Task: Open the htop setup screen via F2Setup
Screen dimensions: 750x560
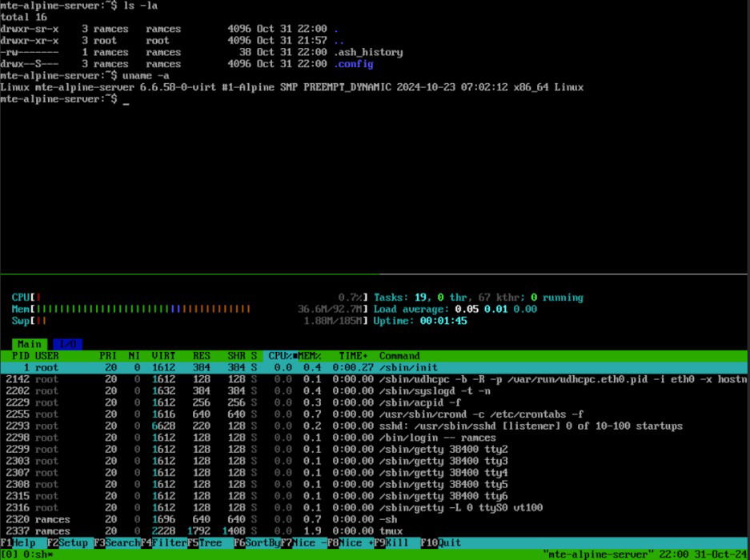Action: point(64,542)
